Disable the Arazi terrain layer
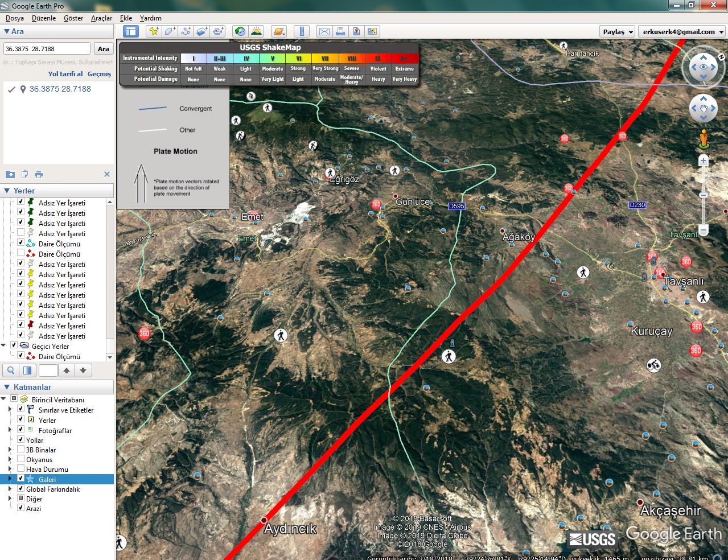 [20, 508]
